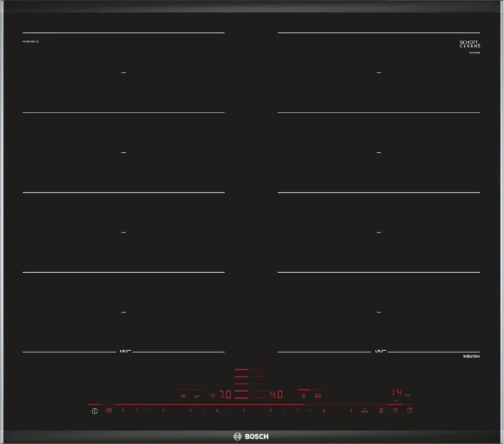The height and width of the screenshot is (444, 504).
Task: Select power level 5 on the scale
Action: click(244, 411)
